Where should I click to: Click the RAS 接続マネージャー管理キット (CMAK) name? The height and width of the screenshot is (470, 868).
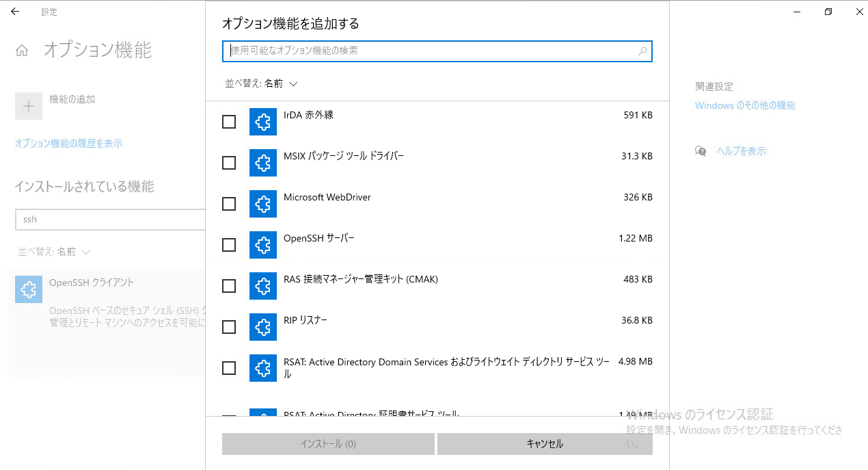coord(361,279)
